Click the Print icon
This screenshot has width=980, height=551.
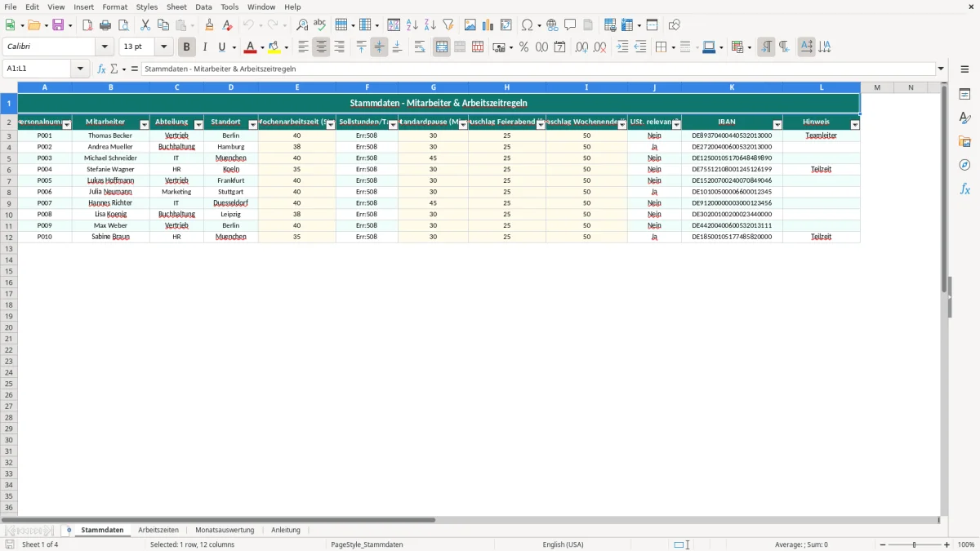[105, 25]
